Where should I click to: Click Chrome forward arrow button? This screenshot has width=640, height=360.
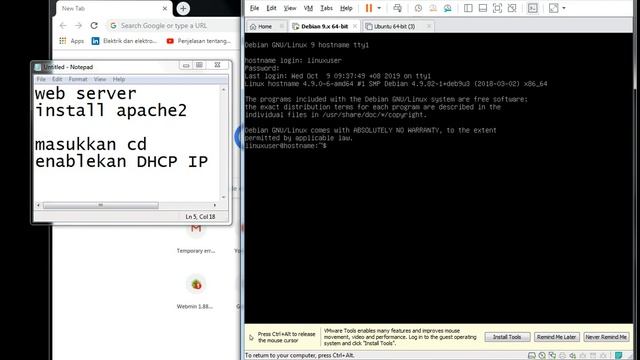click(78, 26)
